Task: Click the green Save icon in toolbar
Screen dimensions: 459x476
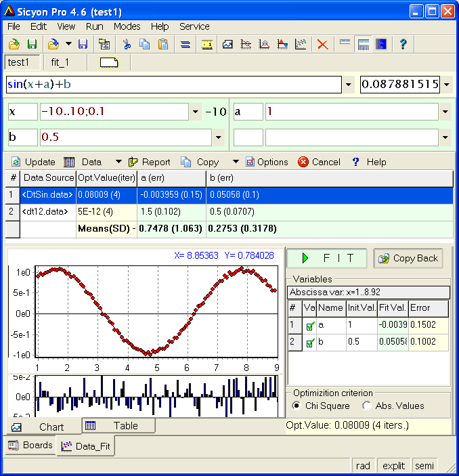Action: tap(32, 44)
